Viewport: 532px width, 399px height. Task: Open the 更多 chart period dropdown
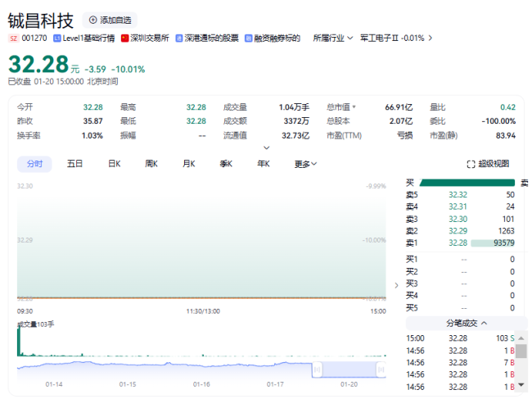click(306, 164)
